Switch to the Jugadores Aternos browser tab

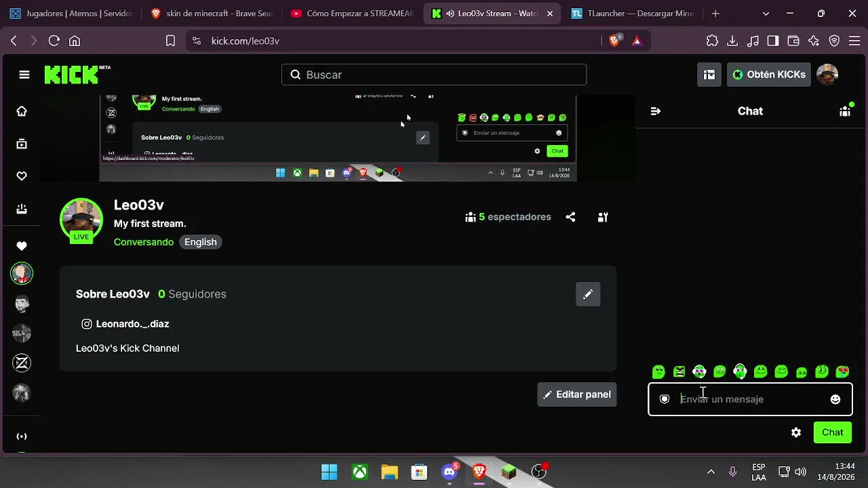pyautogui.click(x=71, y=14)
